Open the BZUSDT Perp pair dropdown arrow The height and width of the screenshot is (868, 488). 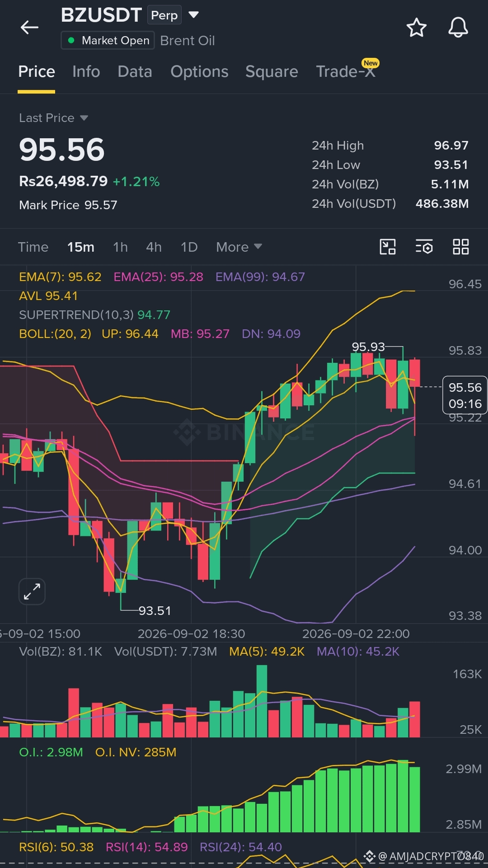193,15
